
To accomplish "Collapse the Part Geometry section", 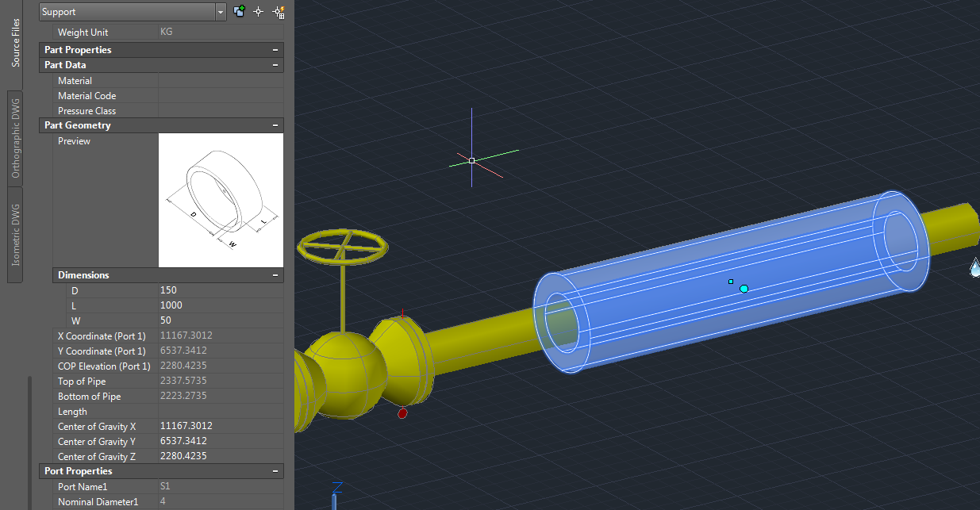I will coord(276,125).
